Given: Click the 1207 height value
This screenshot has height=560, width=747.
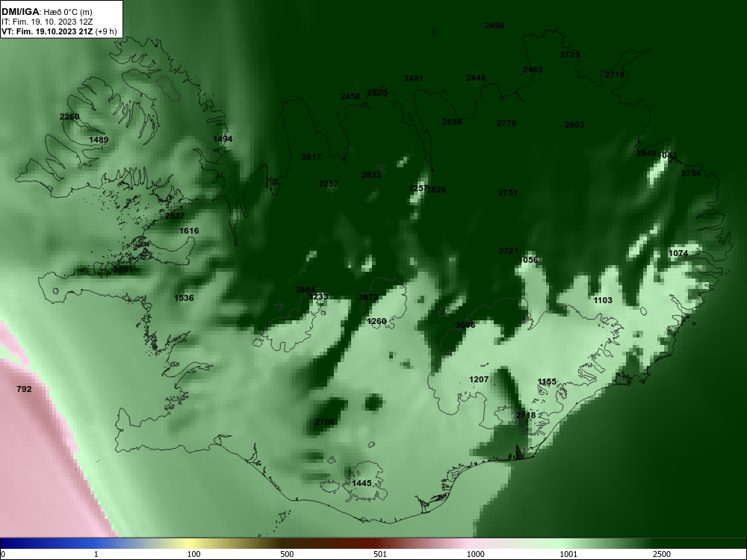Looking at the screenshot, I should (479, 379).
